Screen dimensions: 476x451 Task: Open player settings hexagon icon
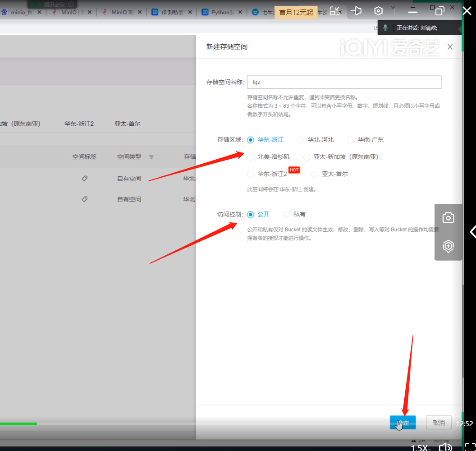click(x=378, y=11)
